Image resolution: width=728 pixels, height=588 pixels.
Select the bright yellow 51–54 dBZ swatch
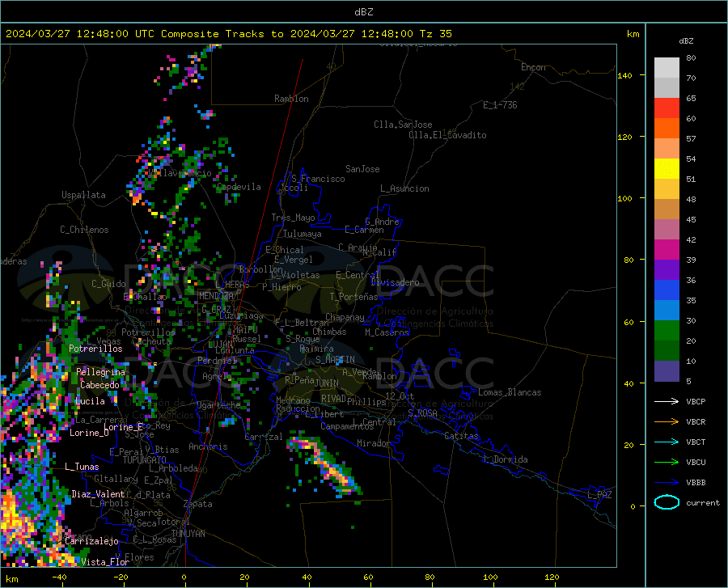click(x=667, y=169)
